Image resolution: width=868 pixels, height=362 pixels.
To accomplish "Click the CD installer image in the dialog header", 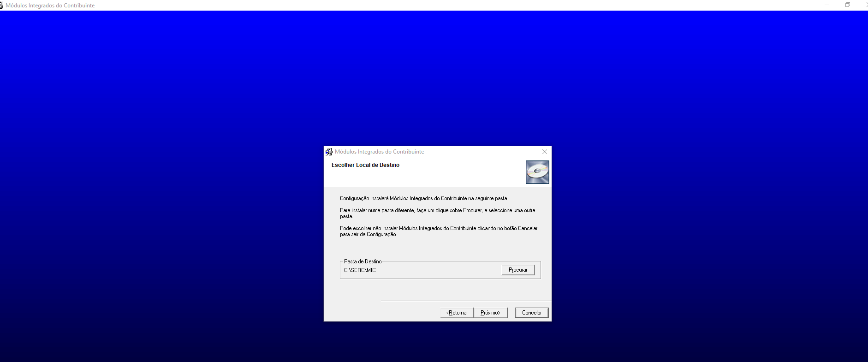I will [537, 172].
